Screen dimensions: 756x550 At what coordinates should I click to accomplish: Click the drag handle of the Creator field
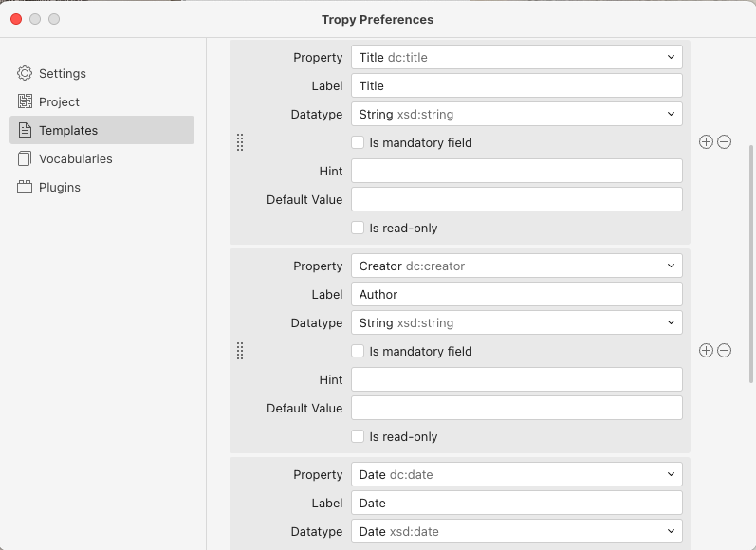pyautogui.click(x=240, y=351)
